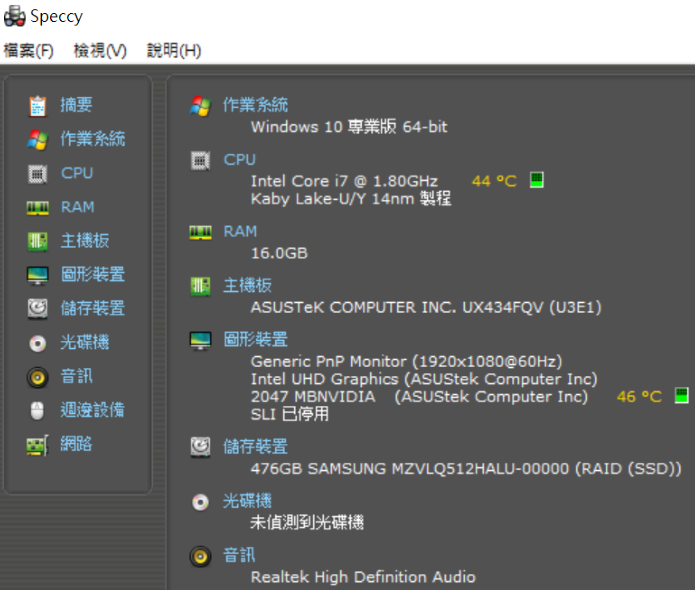Open 音訊 section in sidebar
695x590 pixels.
[76, 376]
